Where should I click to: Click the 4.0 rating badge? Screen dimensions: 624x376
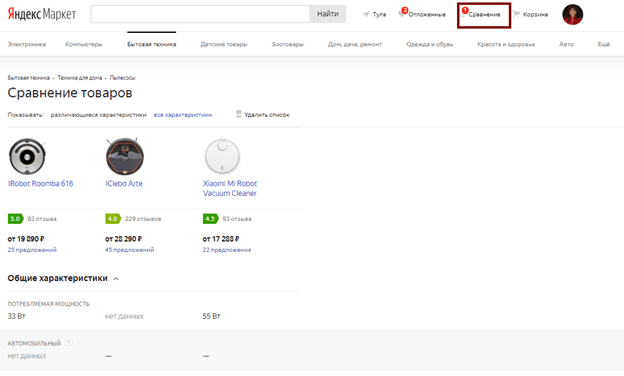click(113, 219)
